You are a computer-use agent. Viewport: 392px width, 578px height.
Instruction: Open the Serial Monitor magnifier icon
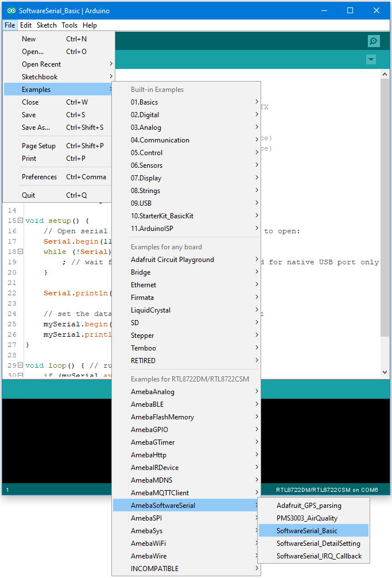coord(374,41)
